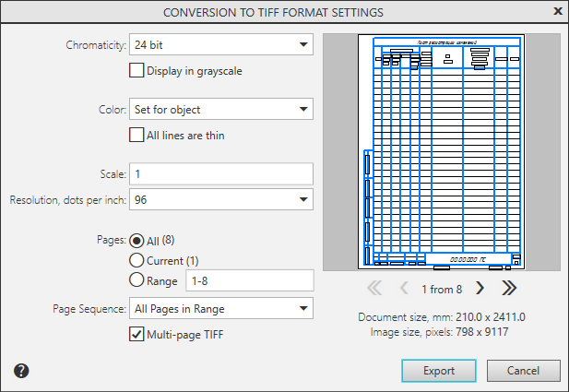Select the Range pages radio button
Viewport: 569px width, 392px height.
(x=137, y=280)
